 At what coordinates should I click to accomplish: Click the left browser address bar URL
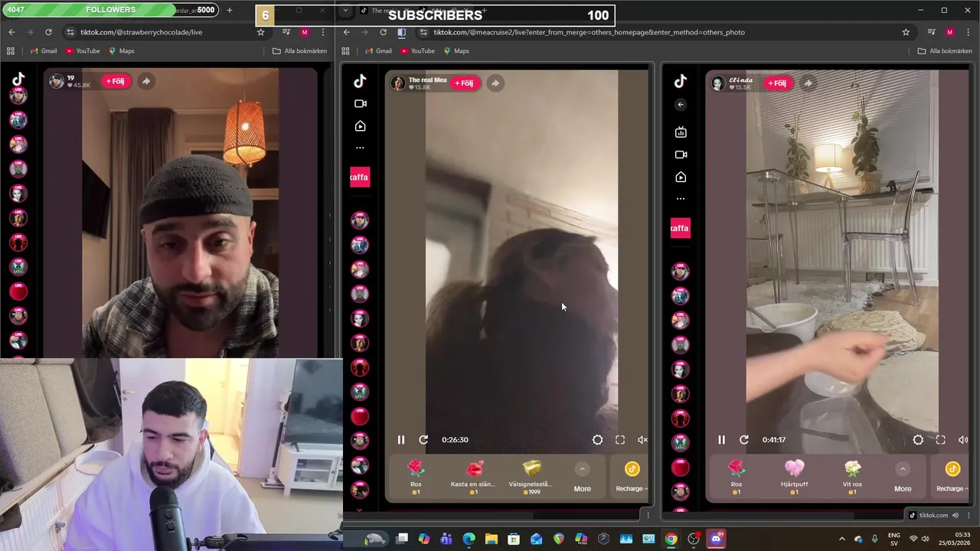tap(142, 32)
